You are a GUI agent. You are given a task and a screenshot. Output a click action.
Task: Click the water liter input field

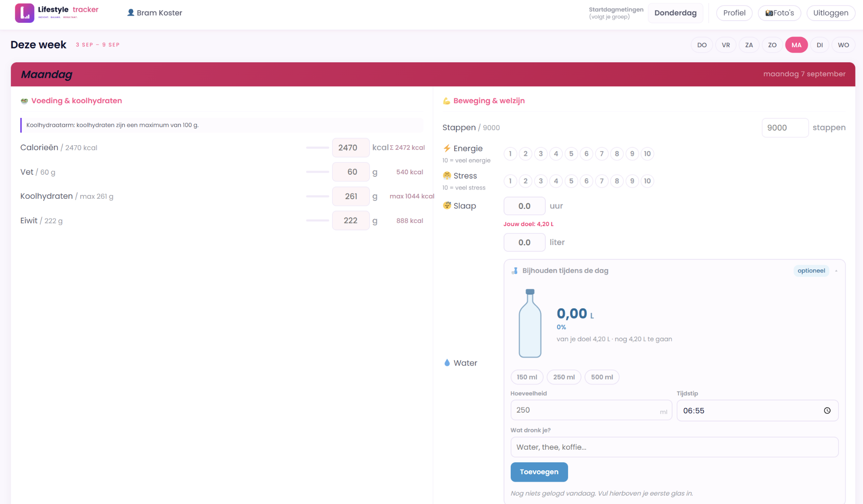click(524, 243)
